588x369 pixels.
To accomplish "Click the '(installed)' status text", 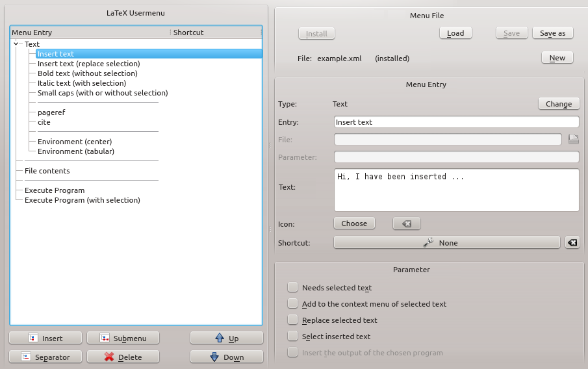I will point(392,58).
